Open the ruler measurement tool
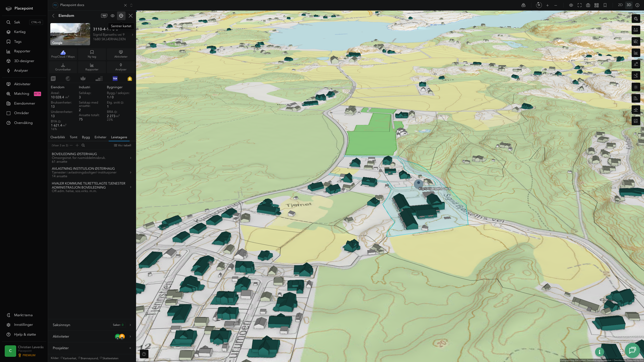 click(x=636, y=30)
